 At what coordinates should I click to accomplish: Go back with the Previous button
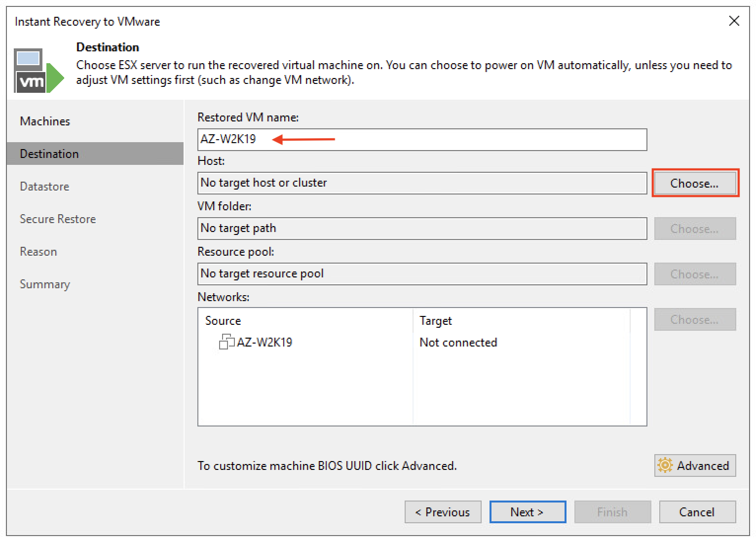tap(443, 512)
